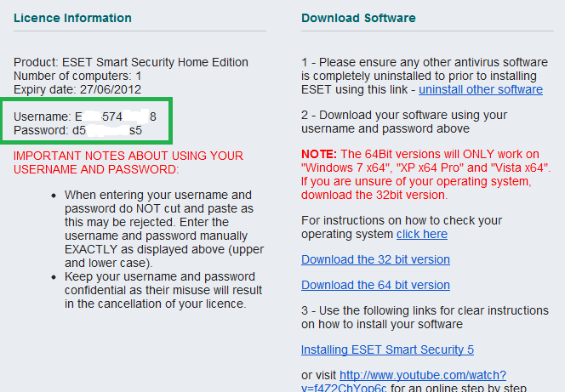Click the 'Download Software' heading
Image resolution: width=565 pixels, height=392 pixels.
pos(358,18)
